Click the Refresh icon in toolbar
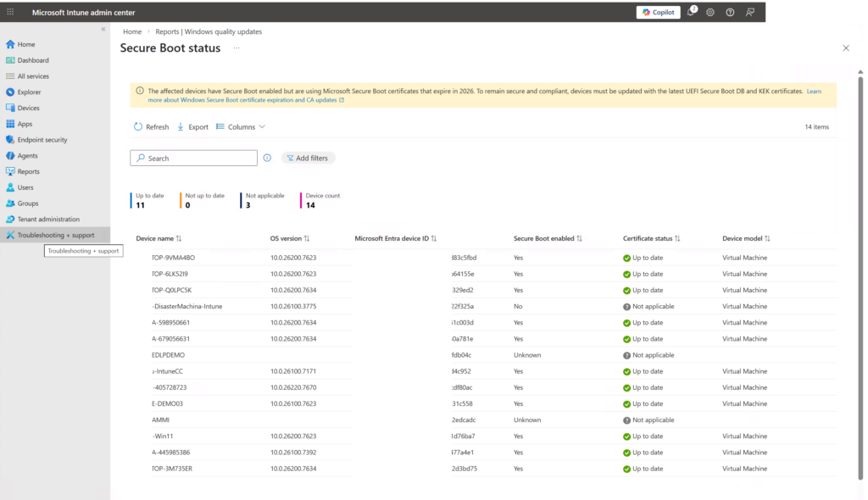Image resolution: width=868 pixels, height=500 pixels. click(138, 127)
